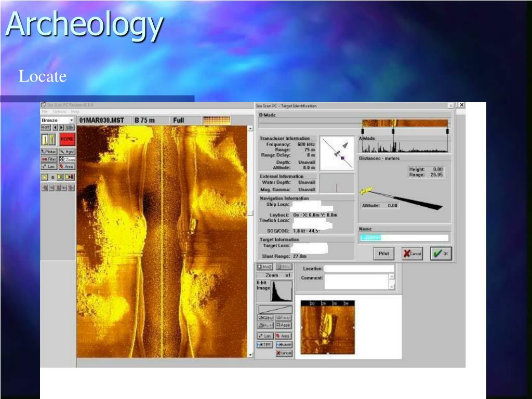This screenshot has height=399, width=532.
Task: Confirm with the green check OK button
Action: tap(441, 254)
